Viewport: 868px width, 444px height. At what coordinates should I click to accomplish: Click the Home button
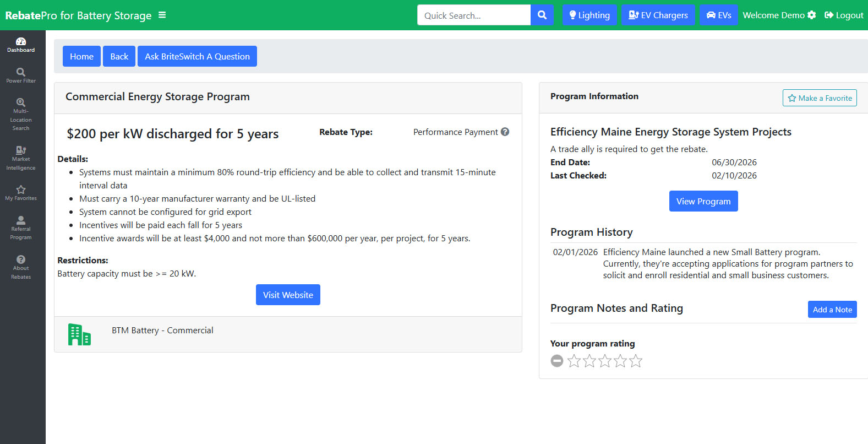81,56
